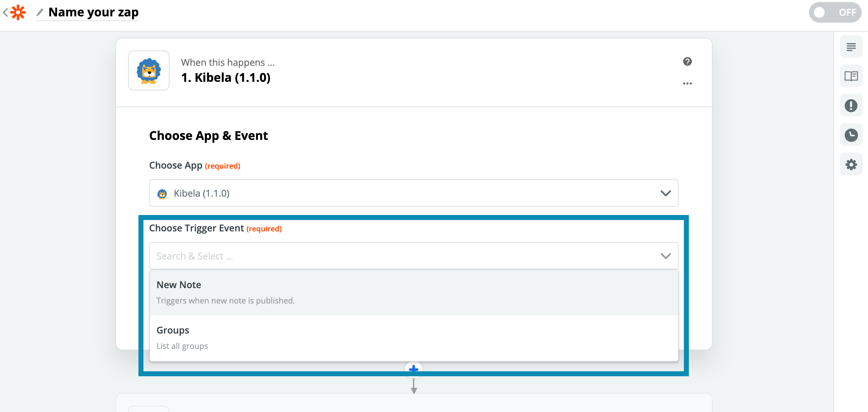Image resolution: width=868 pixels, height=412 pixels.
Task: Open the gear settings sidebar icon
Action: [851, 165]
